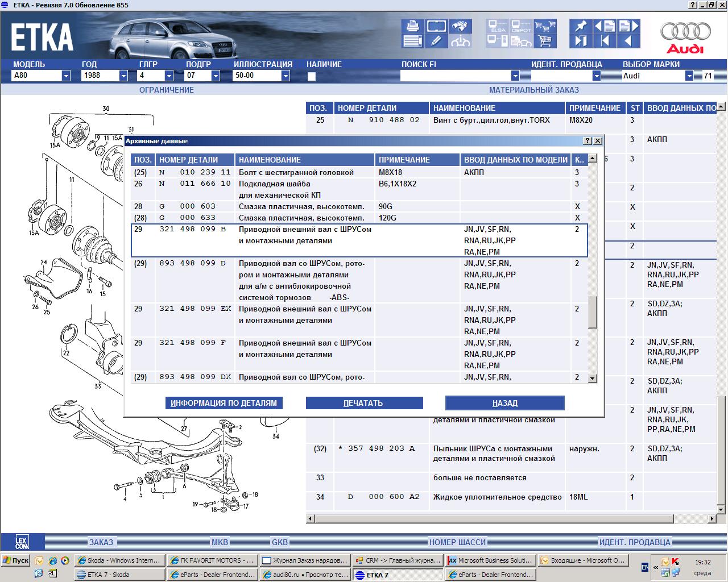Image resolution: width=728 pixels, height=582 pixels.
Task: Select part number 893 498 099 D row
Action: tap(359, 280)
